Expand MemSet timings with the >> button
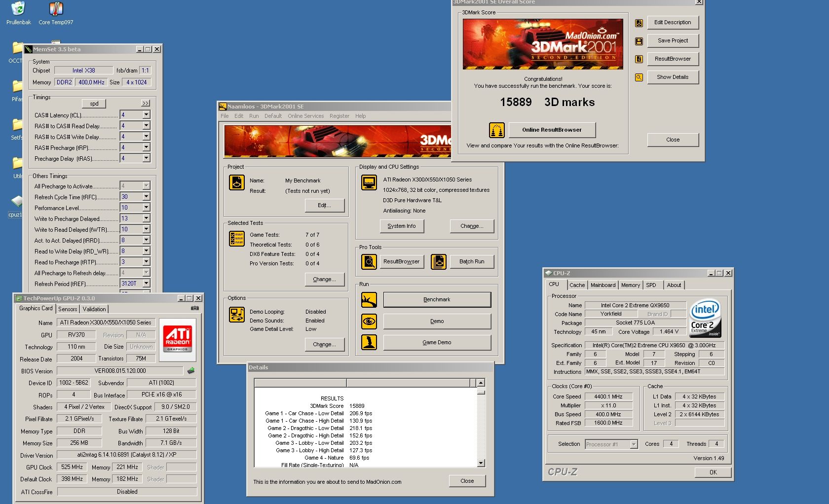Viewport: 829px width, 504px height. [x=145, y=104]
